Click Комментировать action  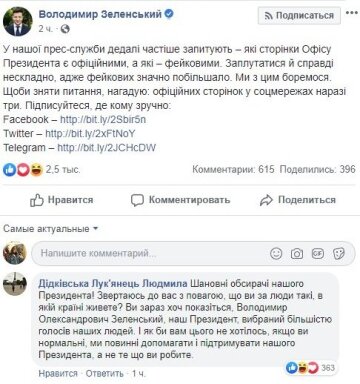pyautogui.click(x=180, y=200)
